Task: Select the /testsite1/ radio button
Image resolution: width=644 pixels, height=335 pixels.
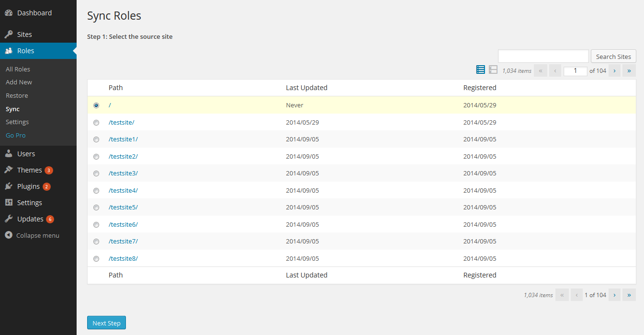Action: tap(96, 139)
